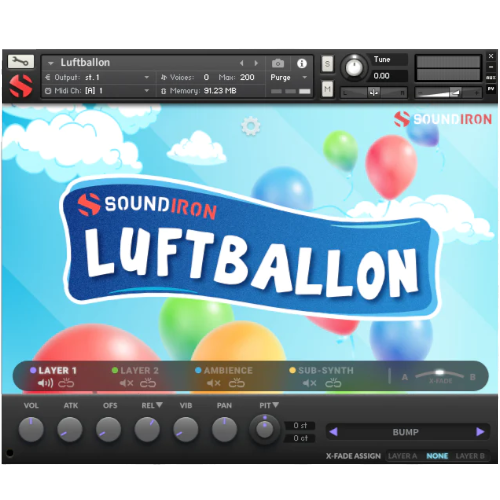Screen dimensions: 500x500
Task: Toggle the Layer 1 speaker mute icon
Action: pyautogui.click(x=45, y=383)
